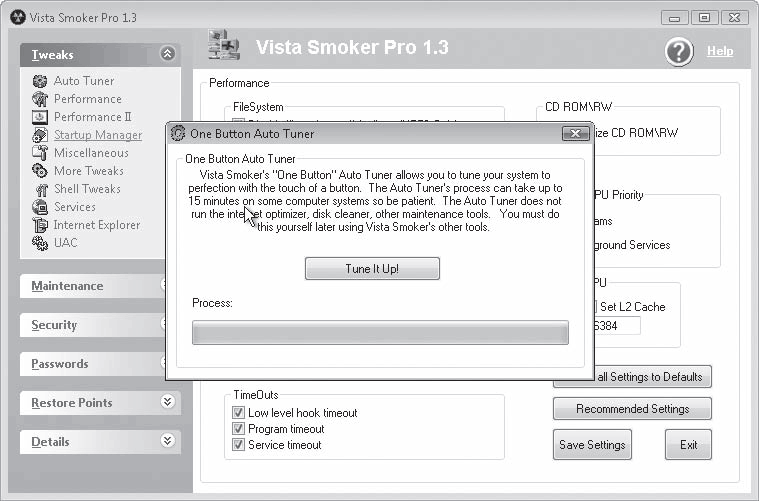The width and height of the screenshot is (759, 501).
Task: Save Settings button click
Action: [x=592, y=444]
